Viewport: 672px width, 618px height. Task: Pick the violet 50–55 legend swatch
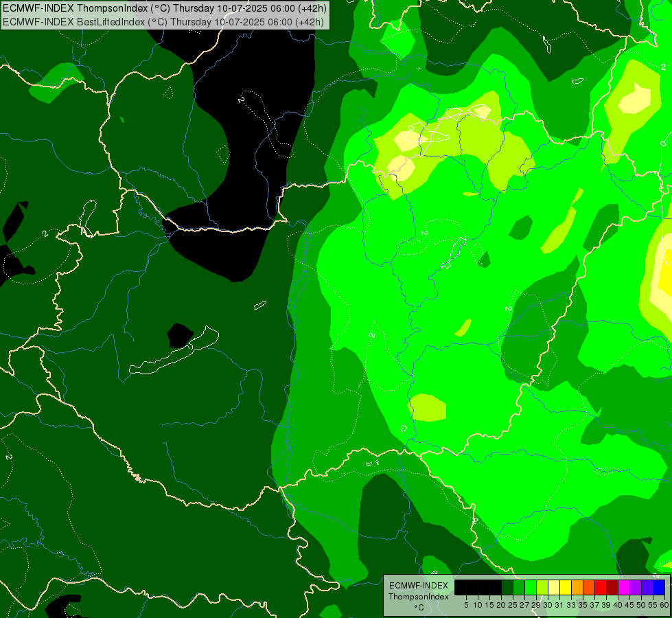pos(647,587)
